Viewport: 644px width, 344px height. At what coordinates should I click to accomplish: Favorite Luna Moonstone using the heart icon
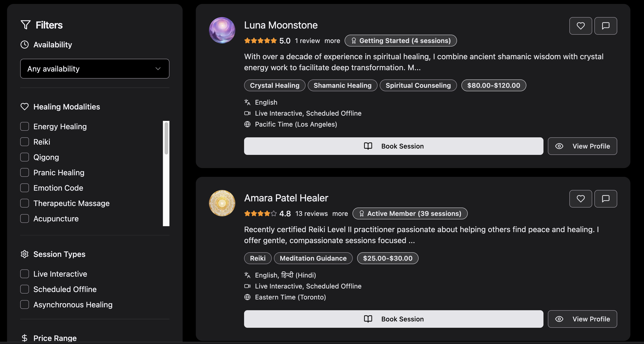[581, 26]
